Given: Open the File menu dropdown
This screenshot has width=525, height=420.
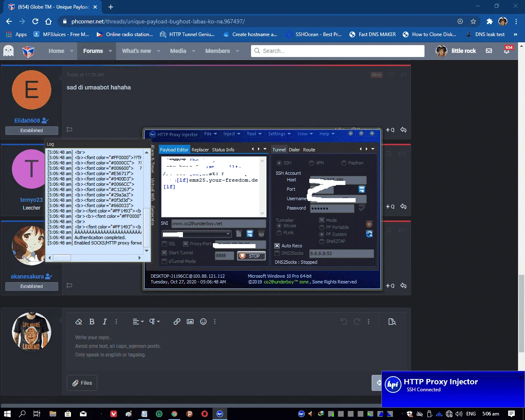Looking at the screenshot, I should [210, 134].
